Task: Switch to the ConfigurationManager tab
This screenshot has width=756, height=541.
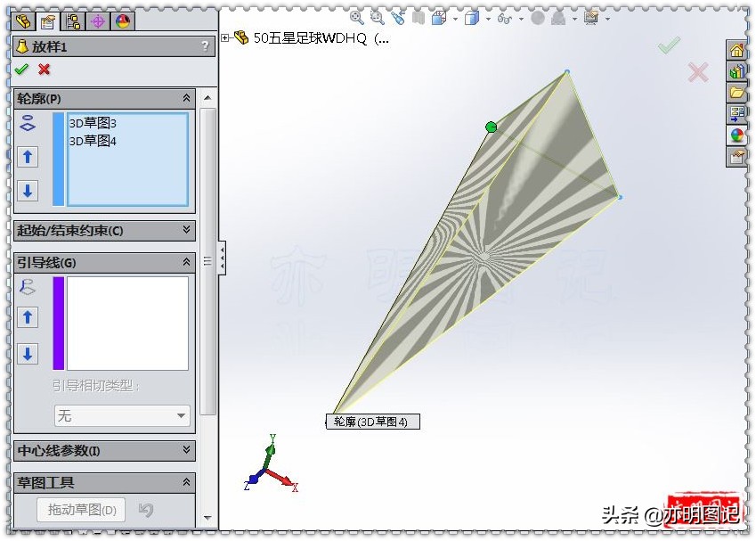Action: [73, 20]
